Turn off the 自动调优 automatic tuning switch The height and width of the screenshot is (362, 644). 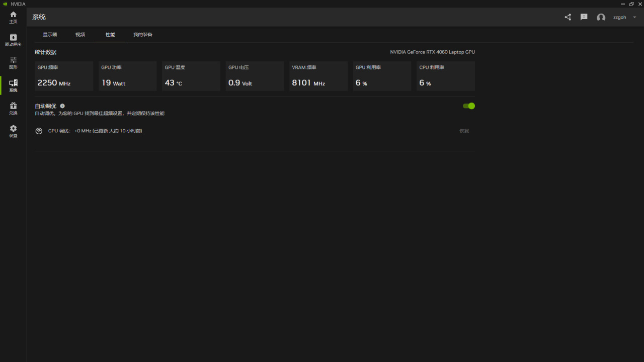469,106
